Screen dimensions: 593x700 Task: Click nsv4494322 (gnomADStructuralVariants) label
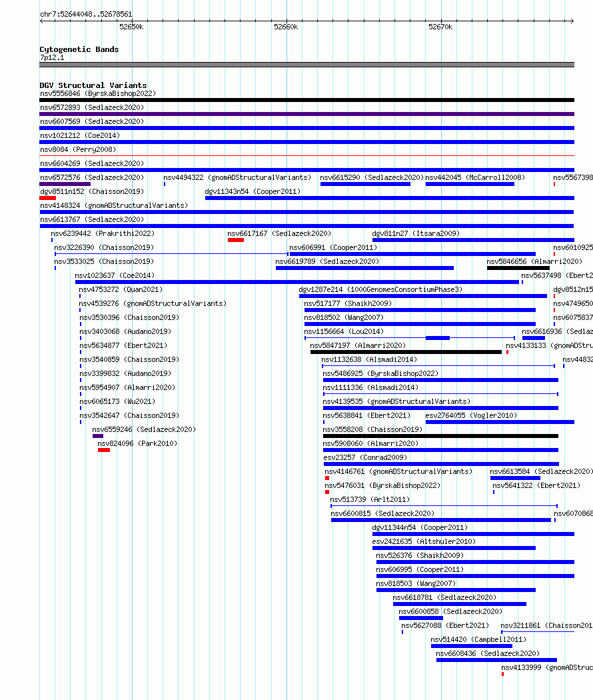(237, 177)
